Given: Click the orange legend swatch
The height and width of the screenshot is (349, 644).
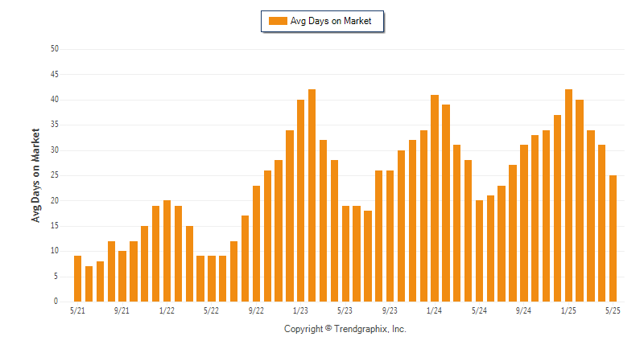Looking at the screenshot, I should click(x=278, y=21).
